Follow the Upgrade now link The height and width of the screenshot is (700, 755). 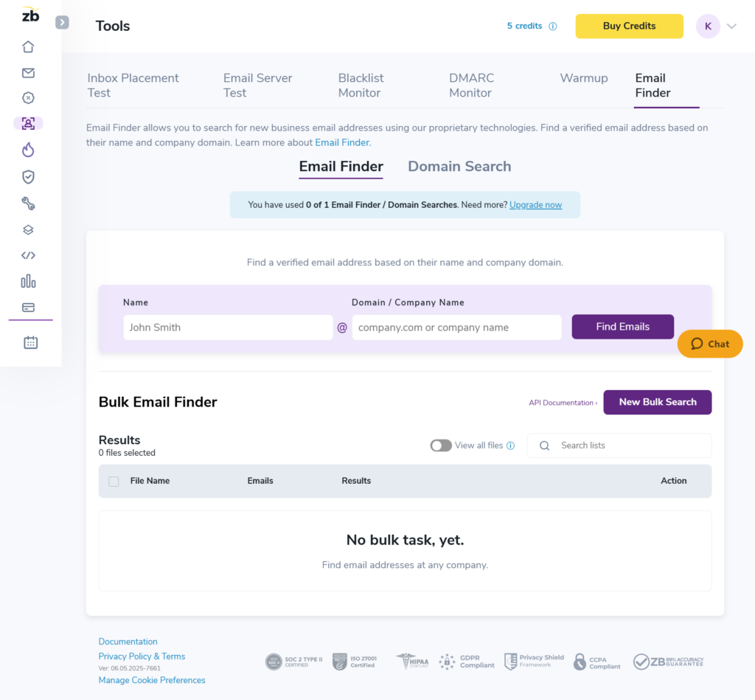pyautogui.click(x=535, y=205)
